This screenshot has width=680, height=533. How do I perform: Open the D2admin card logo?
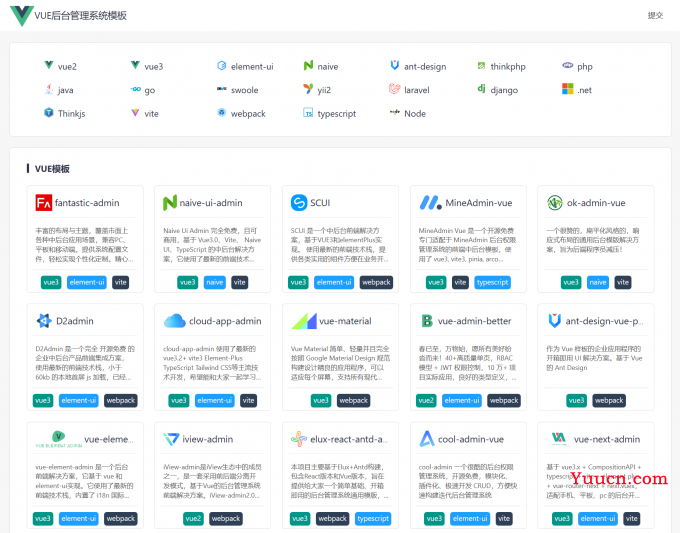pyautogui.click(x=44, y=321)
